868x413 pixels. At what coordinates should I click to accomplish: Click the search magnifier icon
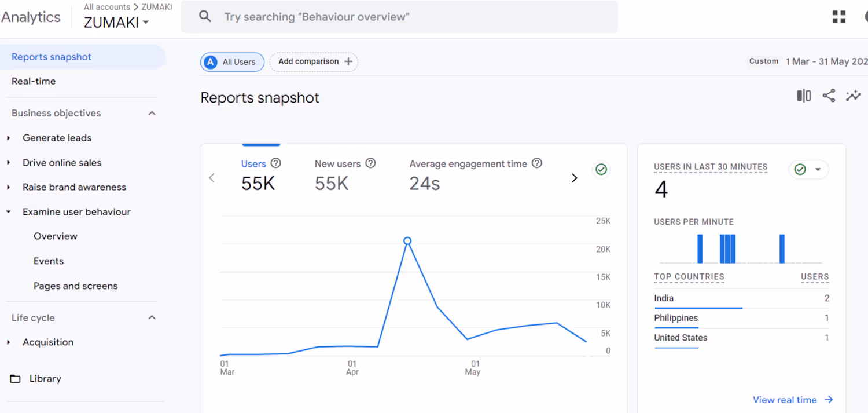coord(205,17)
